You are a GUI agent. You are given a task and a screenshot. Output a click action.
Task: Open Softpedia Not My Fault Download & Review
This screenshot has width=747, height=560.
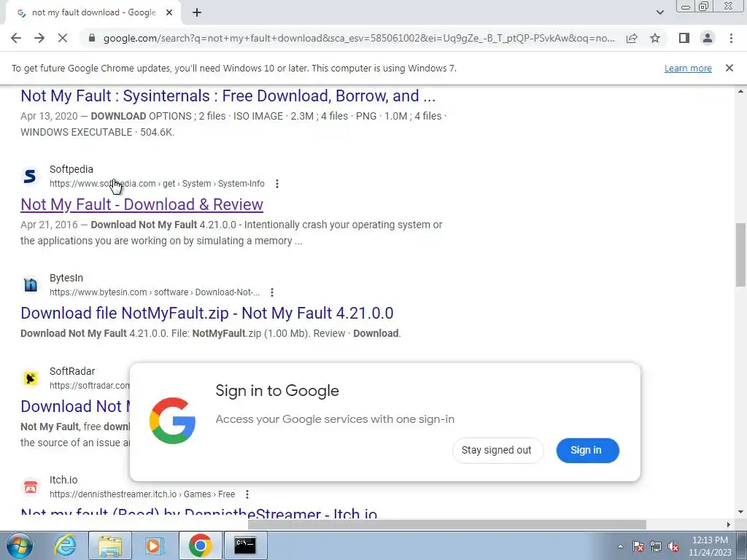coord(142,204)
